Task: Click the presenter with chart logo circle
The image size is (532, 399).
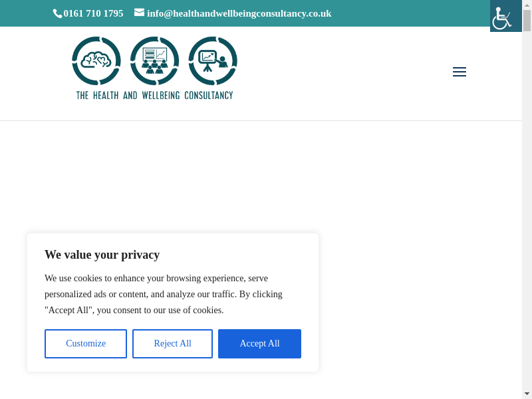Action: point(213,61)
